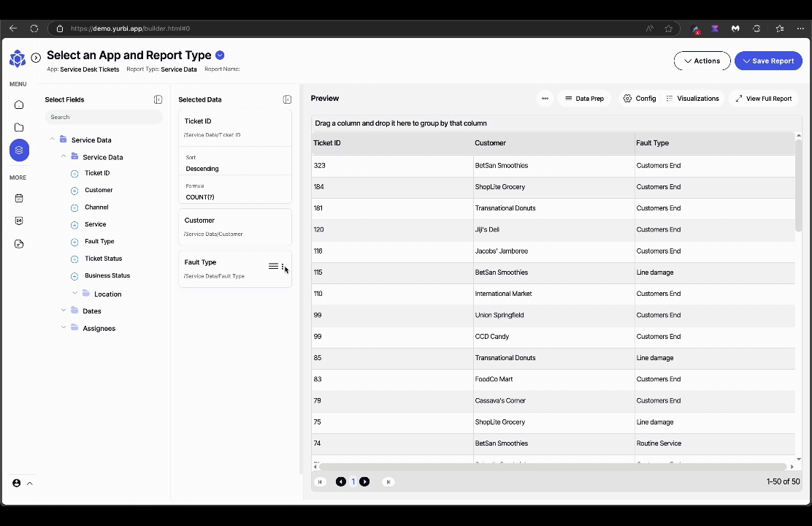Collapse the Select Fields panel
The height and width of the screenshot is (526, 812).
(158, 99)
